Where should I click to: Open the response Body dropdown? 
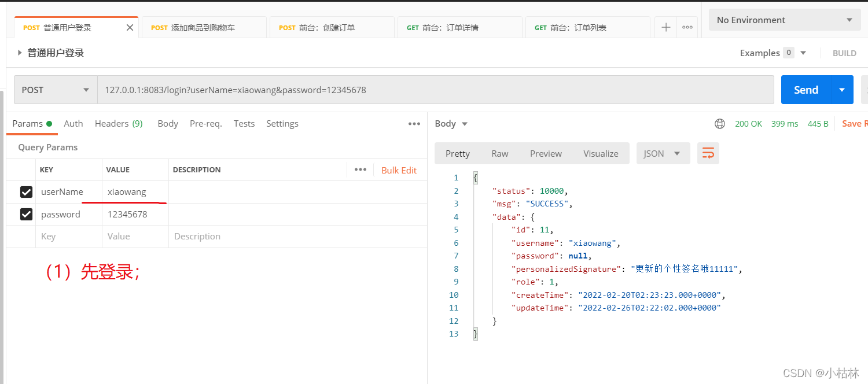451,124
